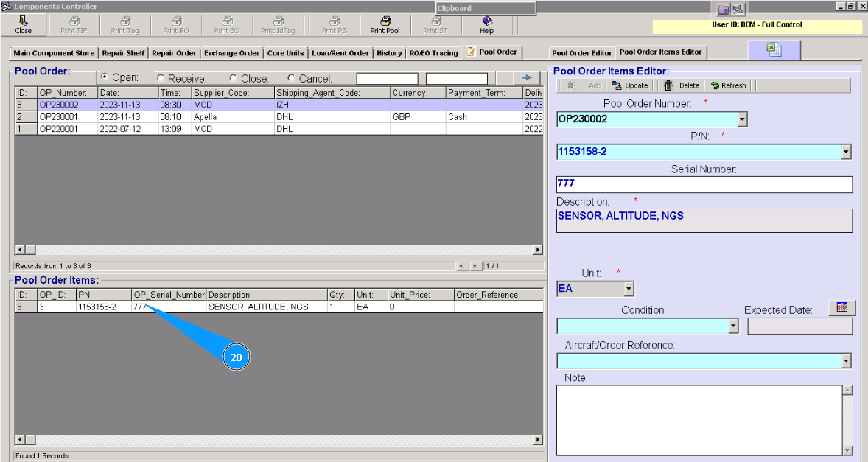Viewport: 868px width, 462px height.
Task: Click the Add button in items editor
Action: pos(583,85)
